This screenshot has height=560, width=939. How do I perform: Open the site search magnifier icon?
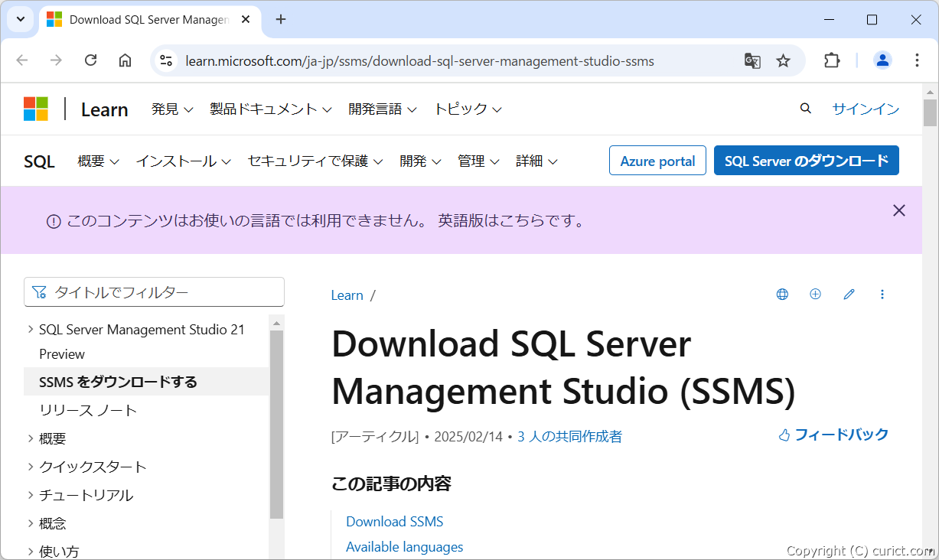[x=805, y=109]
